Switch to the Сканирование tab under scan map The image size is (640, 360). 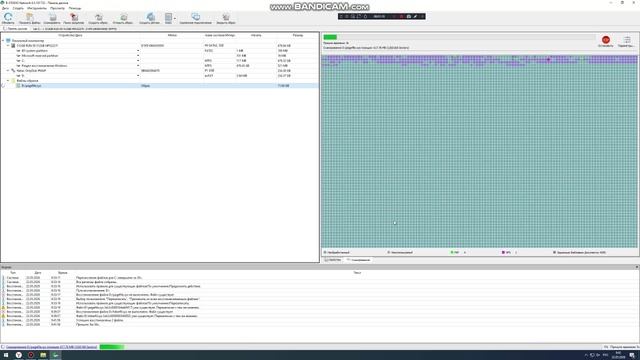point(358,260)
